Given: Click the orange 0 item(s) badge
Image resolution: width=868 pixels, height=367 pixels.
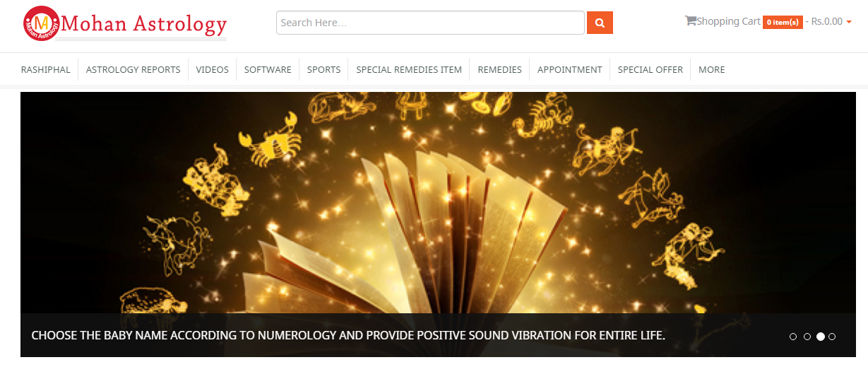Looking at the screenshot, I should 783,22.
